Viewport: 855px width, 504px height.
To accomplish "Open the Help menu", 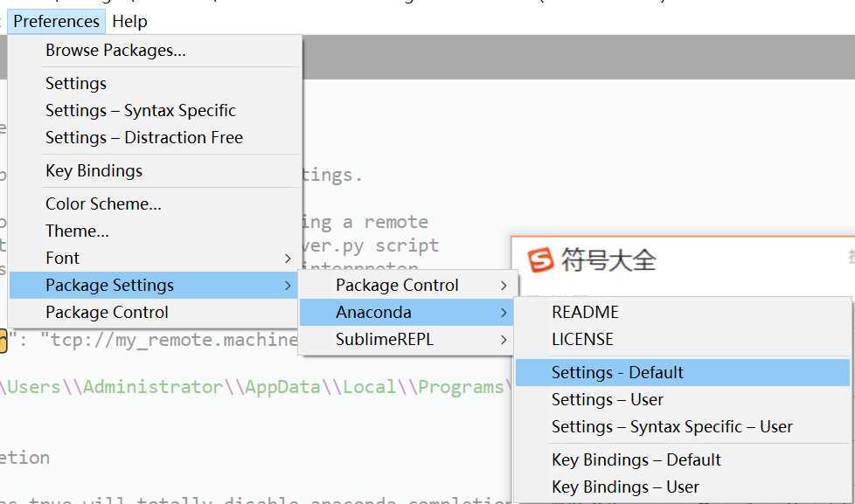I will 129,21.
